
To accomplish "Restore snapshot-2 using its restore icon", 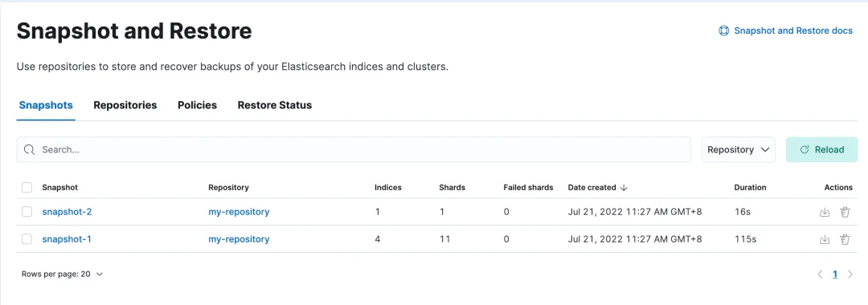I will pyautogui.click(x=825, y=212).
